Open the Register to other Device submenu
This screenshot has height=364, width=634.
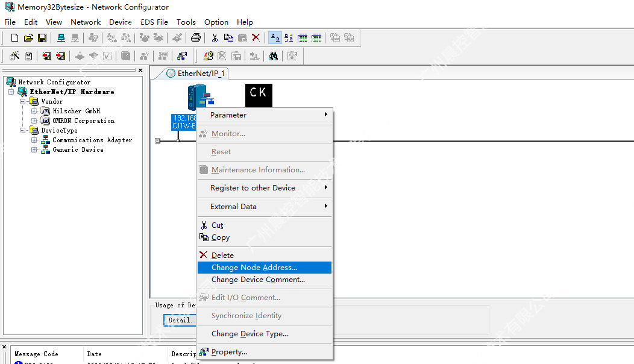click(x=265, y=187)
